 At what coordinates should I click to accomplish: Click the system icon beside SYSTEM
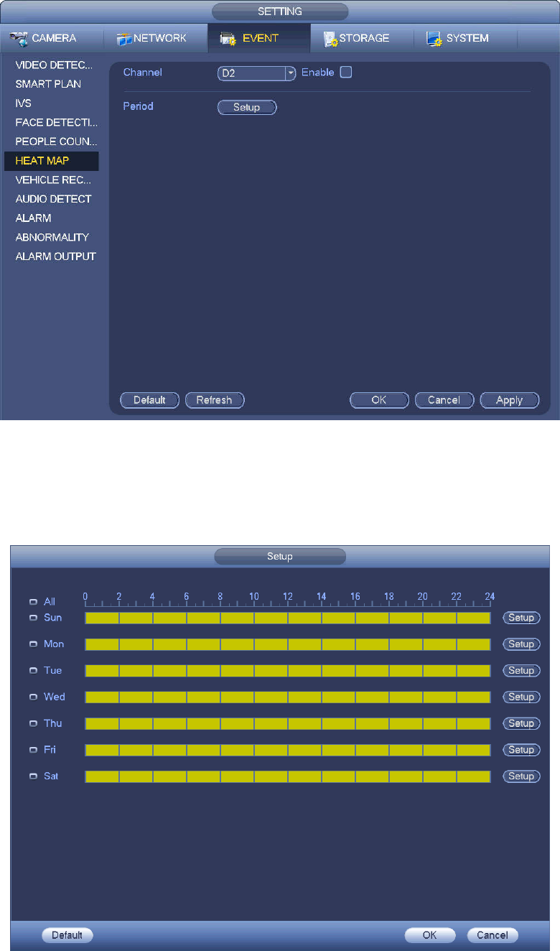tap(434, 39)
